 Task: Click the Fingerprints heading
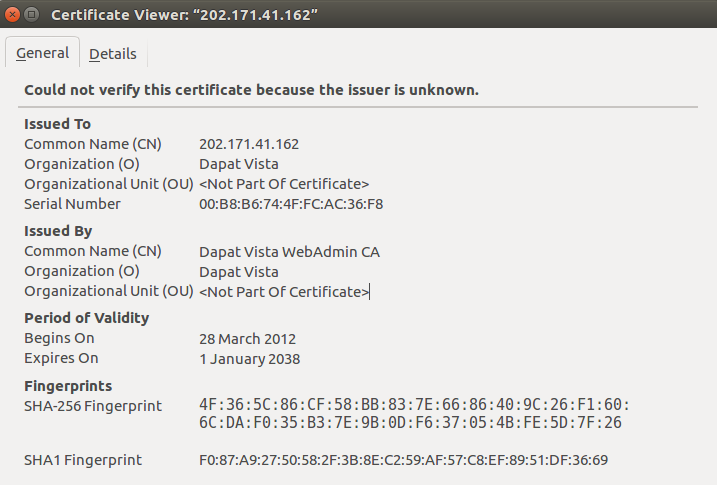[x=68, y=385]
